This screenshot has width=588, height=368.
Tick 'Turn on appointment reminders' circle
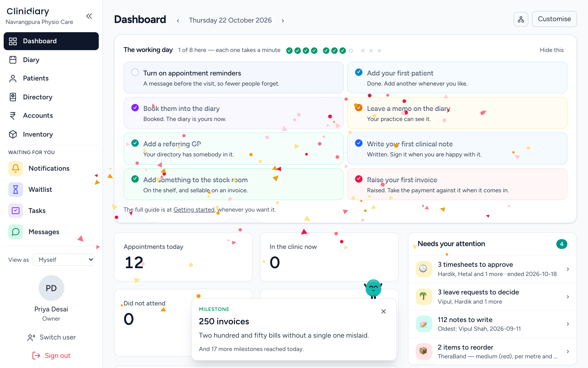tap(135, 72)
